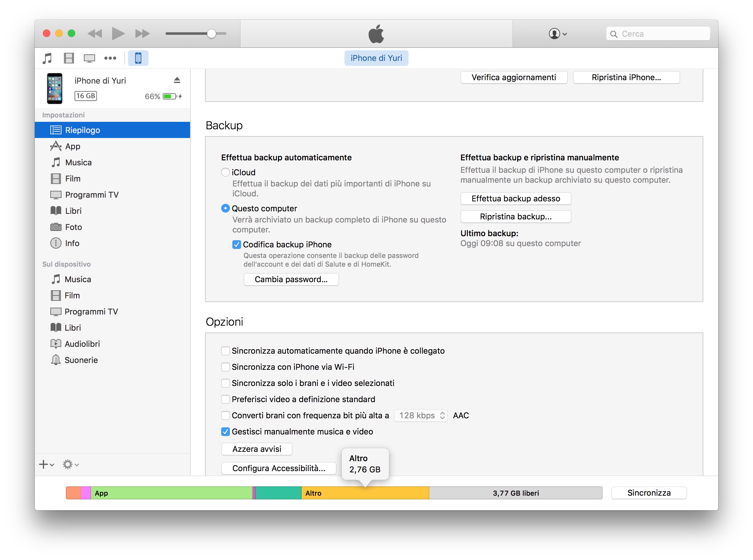The image size is (753, 560).
Task: Eject iPhone di Yuri
Action: (x=177, y=80)
